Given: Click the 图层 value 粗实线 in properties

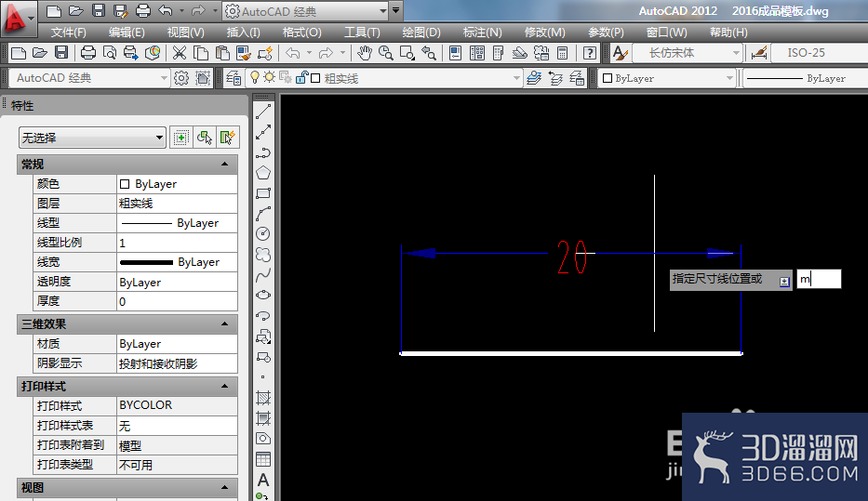Looking at the screenshot, I should point(177,204).
